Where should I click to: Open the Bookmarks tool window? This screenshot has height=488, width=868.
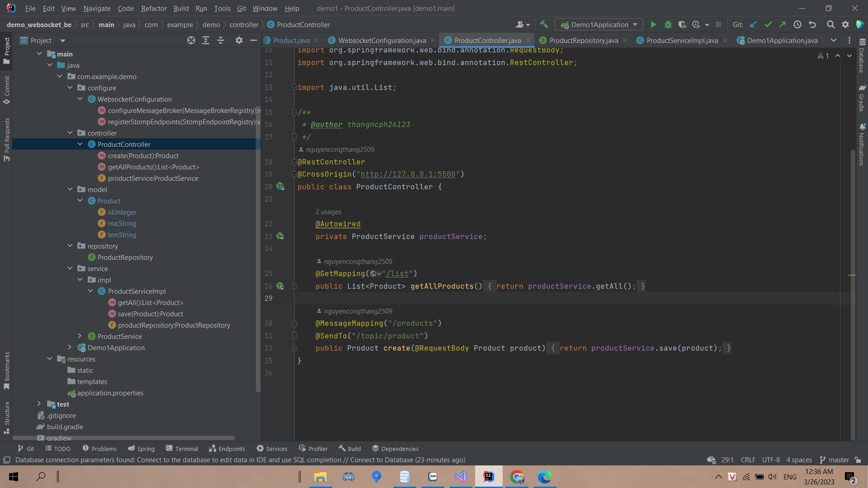coord(7,371)
